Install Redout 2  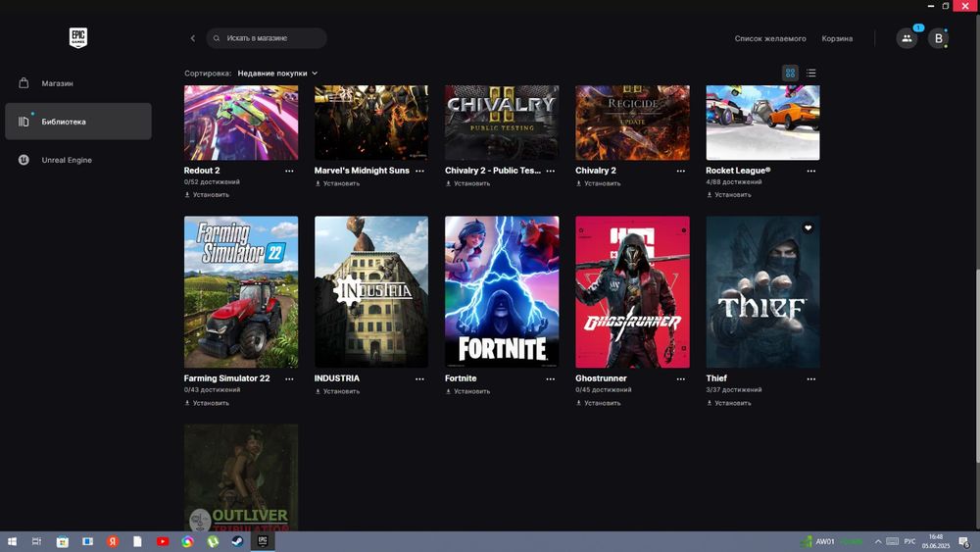(x=207, y=195)
